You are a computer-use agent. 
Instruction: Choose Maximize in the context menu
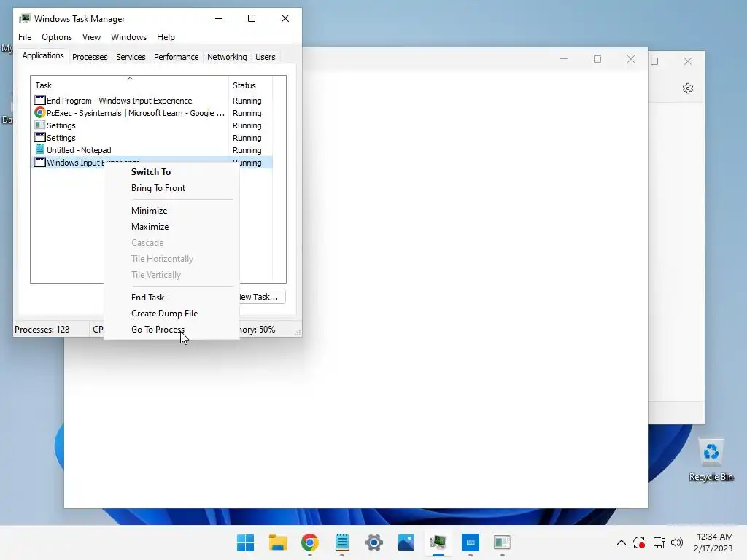pos(150,227)
